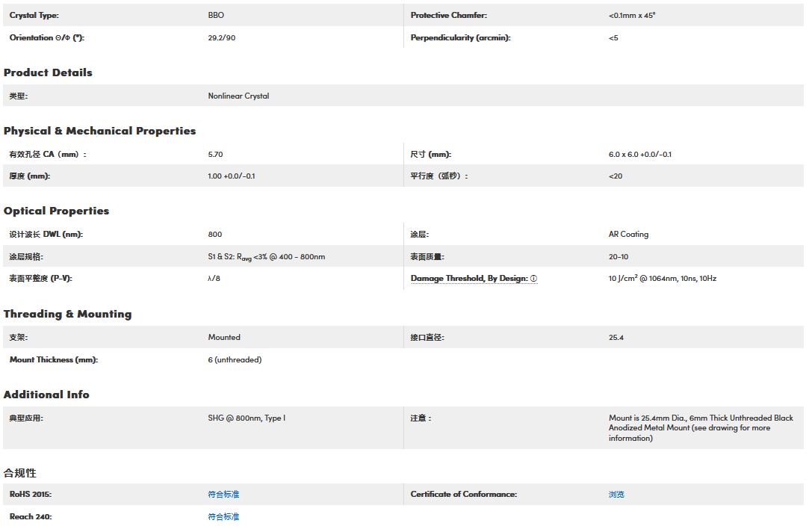Screen dimensions: 809x532
Task: Click the 29.2/90 orientation value
Action: (221, 37)
